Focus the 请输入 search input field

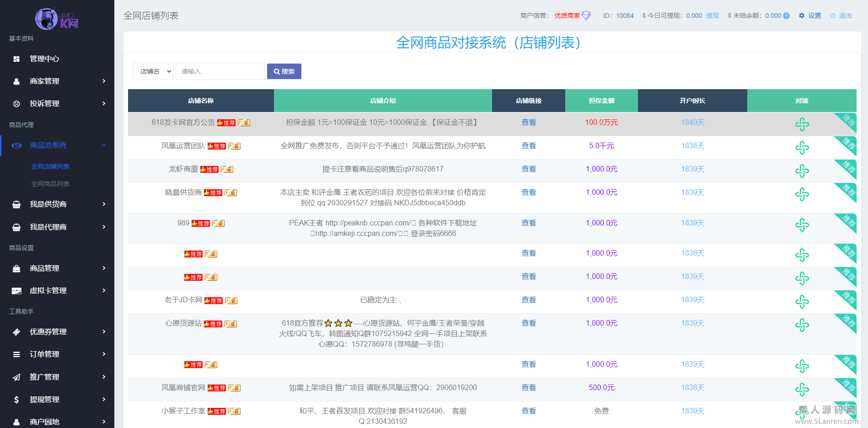pyautogui.click(x=220, y=71)
